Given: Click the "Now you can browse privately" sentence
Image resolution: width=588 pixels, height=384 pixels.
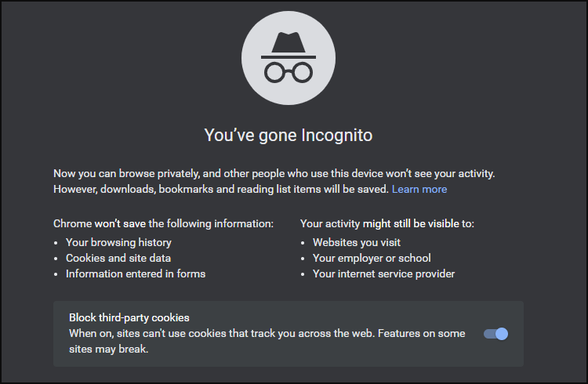Looking at the screenshot, I should 274,172.
